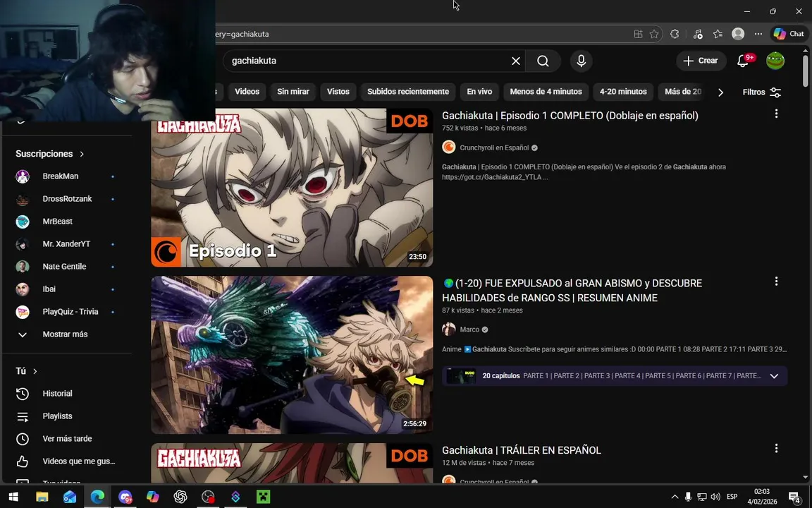The height and width of the screenshot is (508, 812).
Task: Open Minecraft from taskbar
Action: click(x=263, y=497)
